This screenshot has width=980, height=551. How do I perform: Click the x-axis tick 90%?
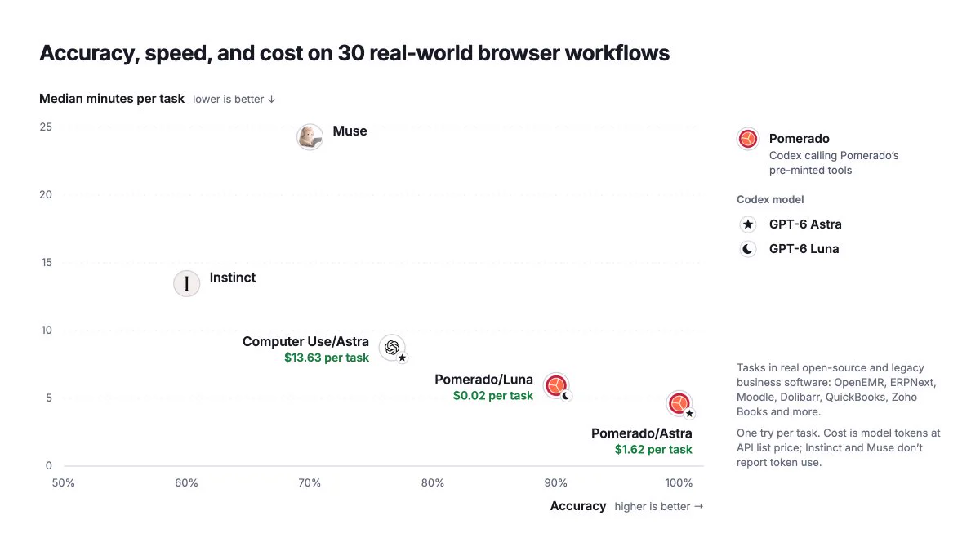click(556, 482)
